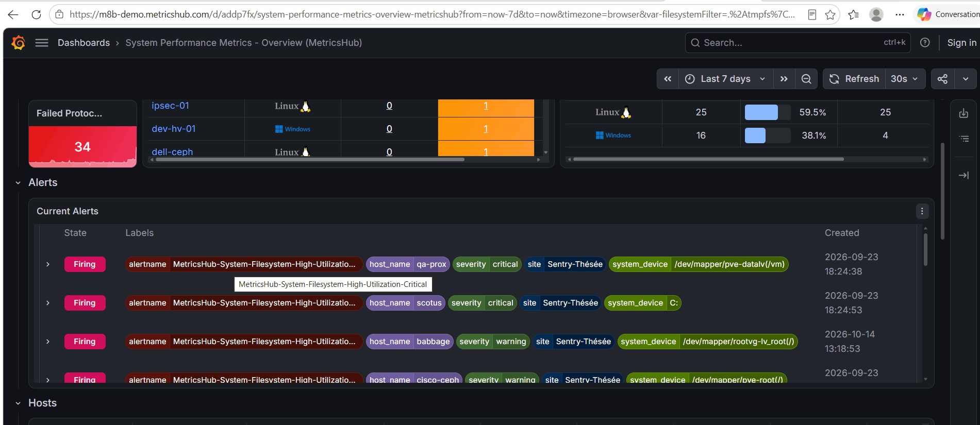Go back in browser history
Image resolution: width=980 pixels, height=425 pixels.
13,14
